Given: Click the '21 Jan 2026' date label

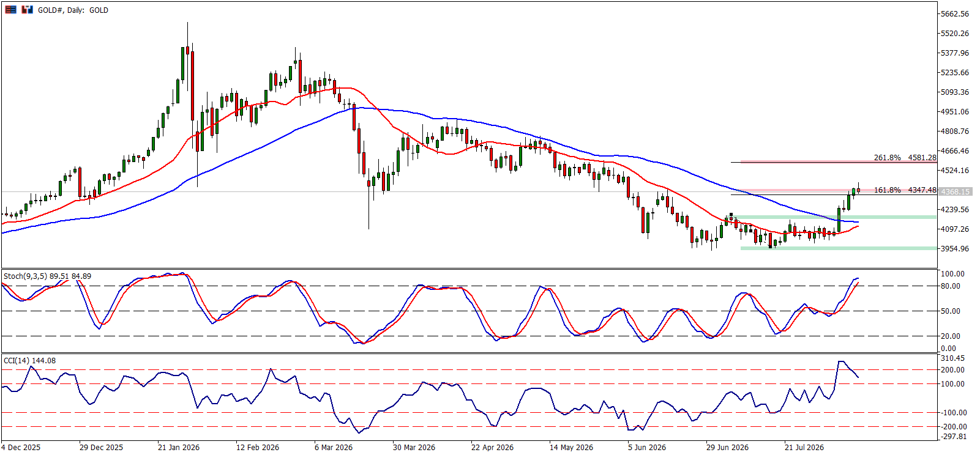Looking at the screenshot, I should tap(179, 448).
